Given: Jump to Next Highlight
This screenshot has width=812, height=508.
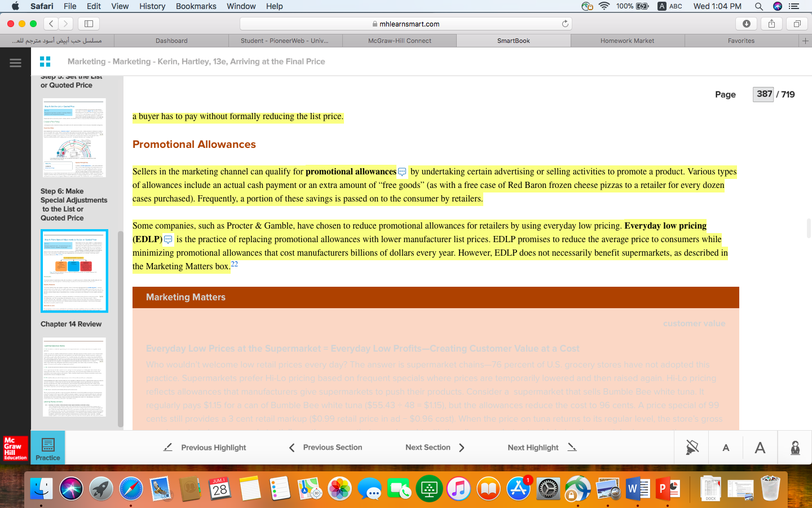Looking at the screenshot, I should coord(542,448).
